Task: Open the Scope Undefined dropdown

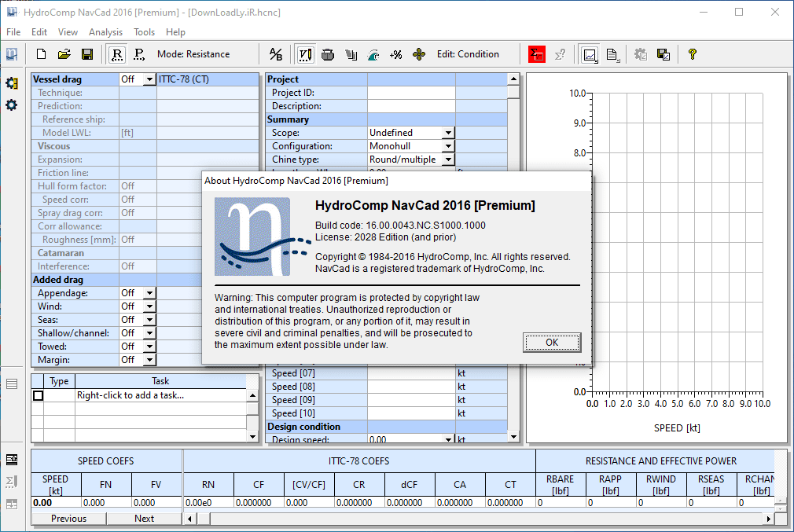Action: coord(448,133)
